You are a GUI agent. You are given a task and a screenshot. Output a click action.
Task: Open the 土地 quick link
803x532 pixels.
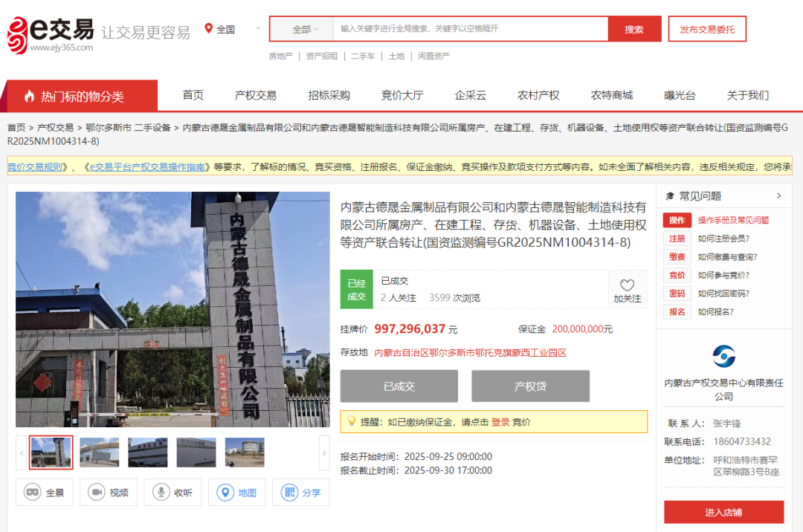396,56
